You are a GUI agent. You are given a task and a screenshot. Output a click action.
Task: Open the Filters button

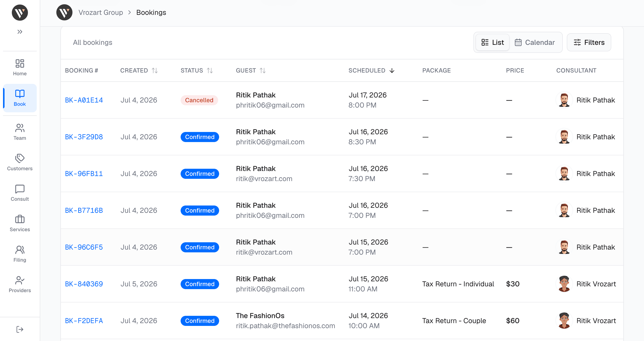point(589,42)
